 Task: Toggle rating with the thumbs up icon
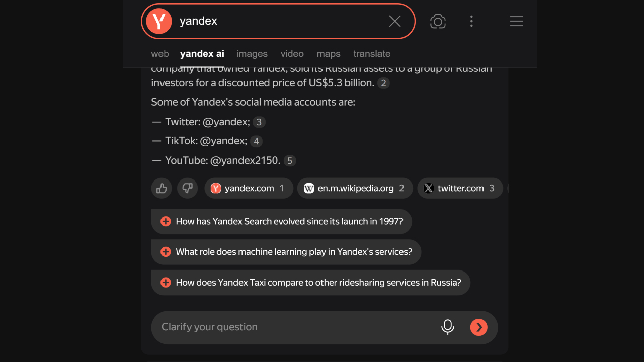click(162, 188)
